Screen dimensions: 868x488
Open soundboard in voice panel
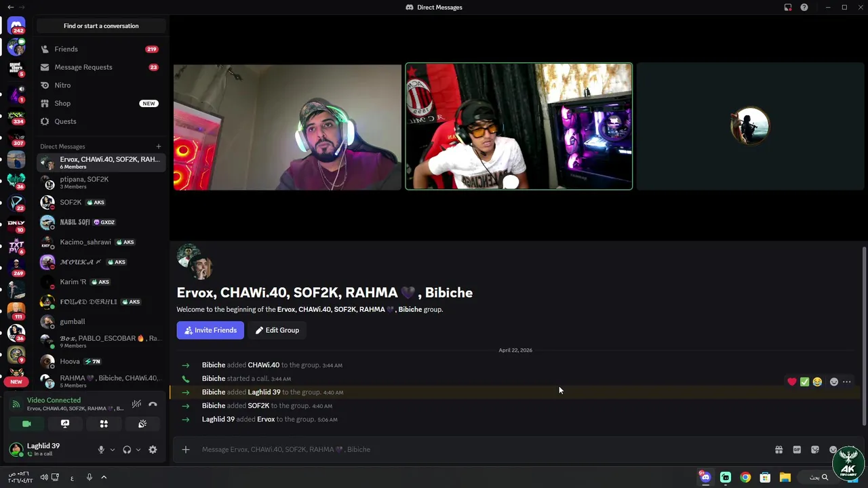tap(142, 424)
